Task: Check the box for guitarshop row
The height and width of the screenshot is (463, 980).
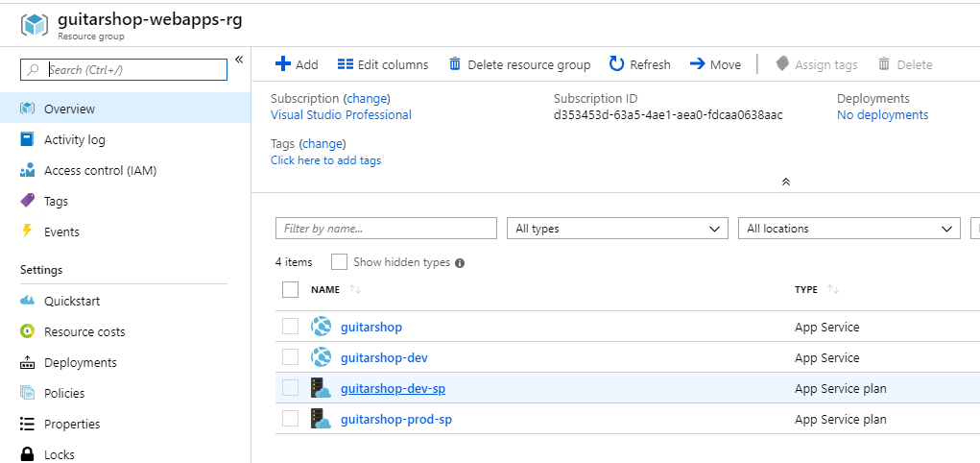Action: (x=291, y=327)
